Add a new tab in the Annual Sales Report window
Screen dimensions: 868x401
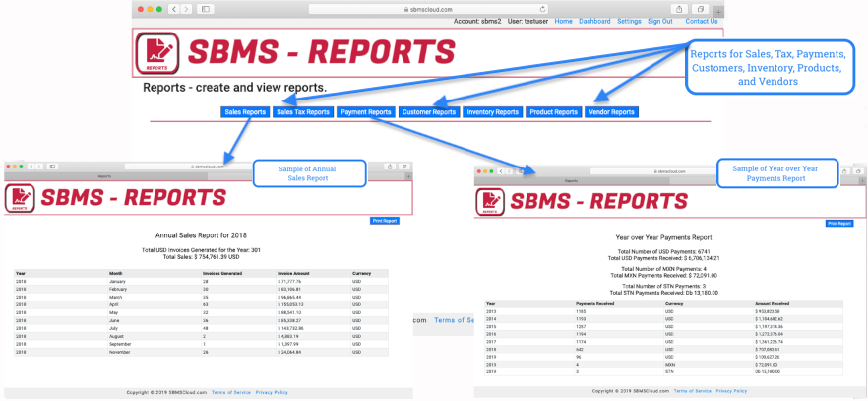tap(409, 176)
